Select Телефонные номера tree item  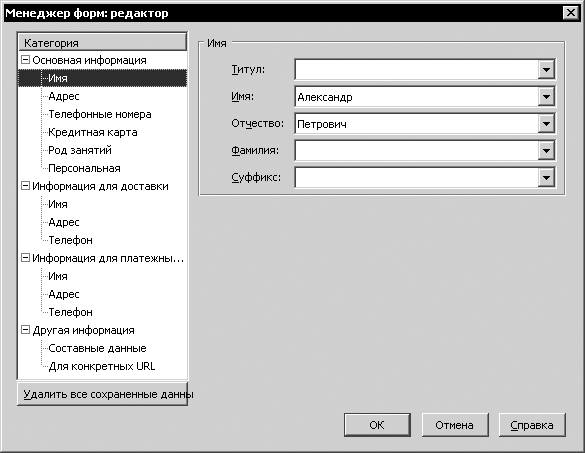coord(100,114)
